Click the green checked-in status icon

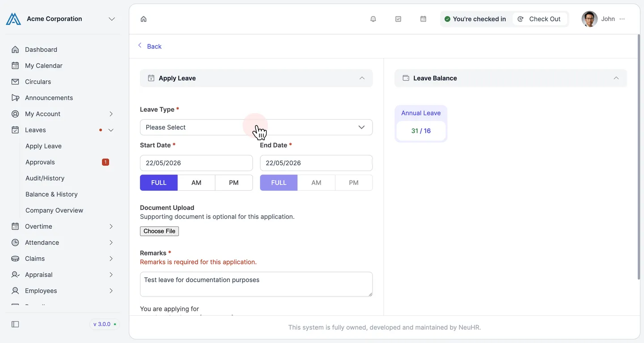(447, 19)
